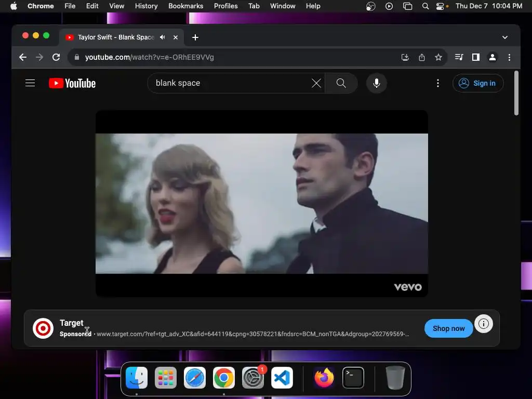The image size is (532, 399).
Task: Open the www.target.com sponsored link
Action: pos(253,334)
